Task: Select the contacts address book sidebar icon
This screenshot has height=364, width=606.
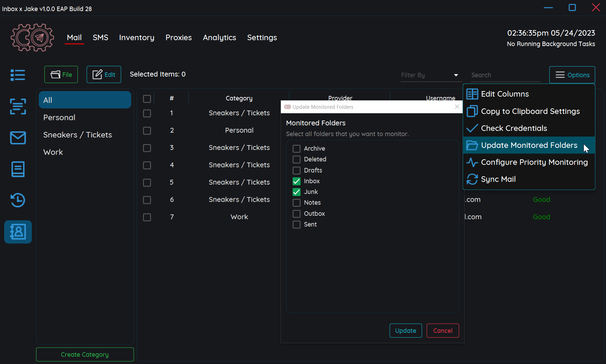Action: [x=18, y=232]
